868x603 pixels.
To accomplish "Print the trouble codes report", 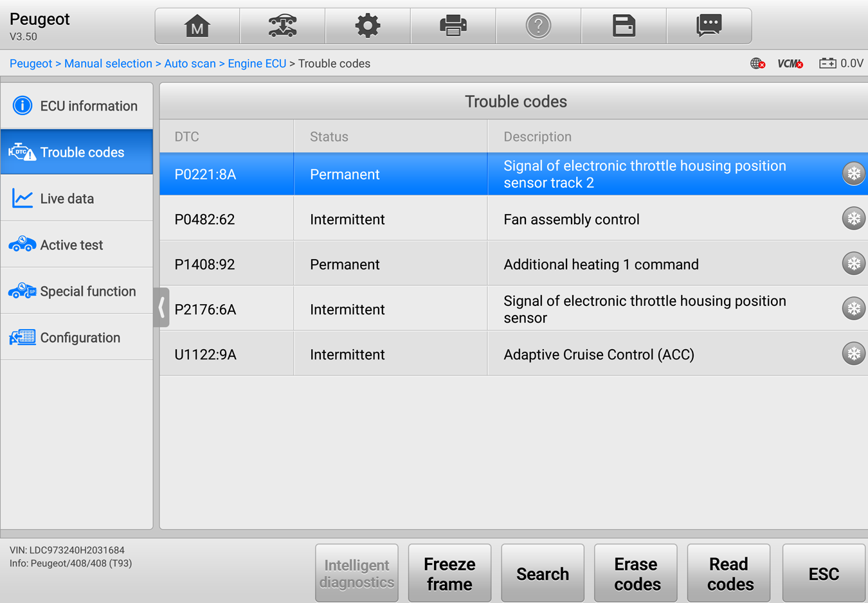I will 453,25.
